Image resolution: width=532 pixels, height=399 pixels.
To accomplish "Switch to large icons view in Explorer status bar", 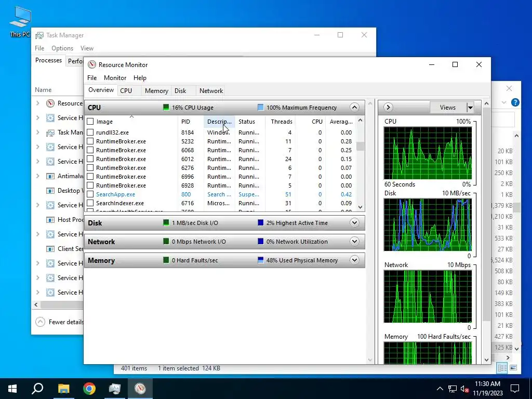I will [513, 368].
